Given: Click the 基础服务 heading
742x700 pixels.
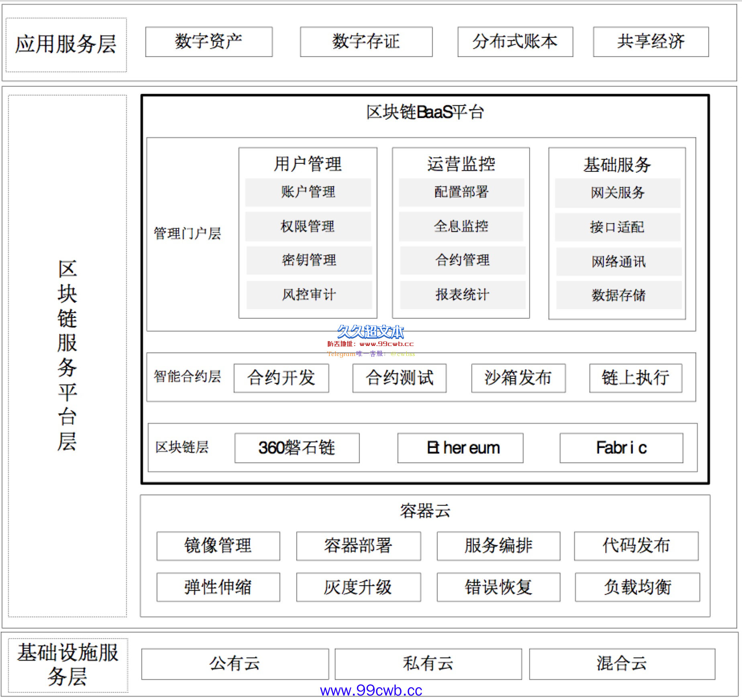Looking at the screenshot, I should tap(617, 165).
